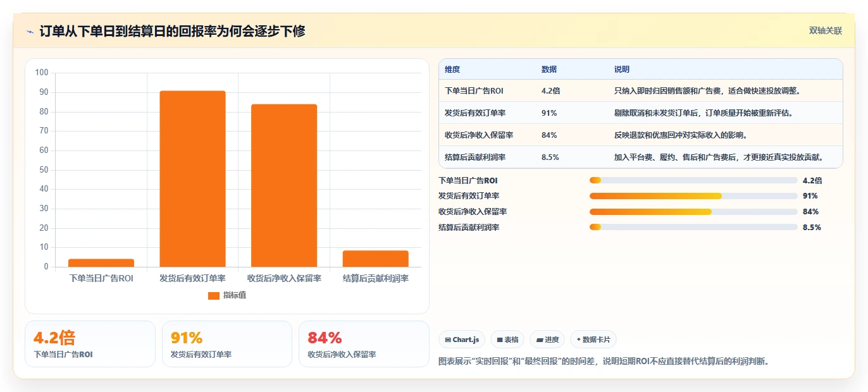Click the x-axis label 发货后有效订单率
868x392 pixels.
tap(192, 278)
